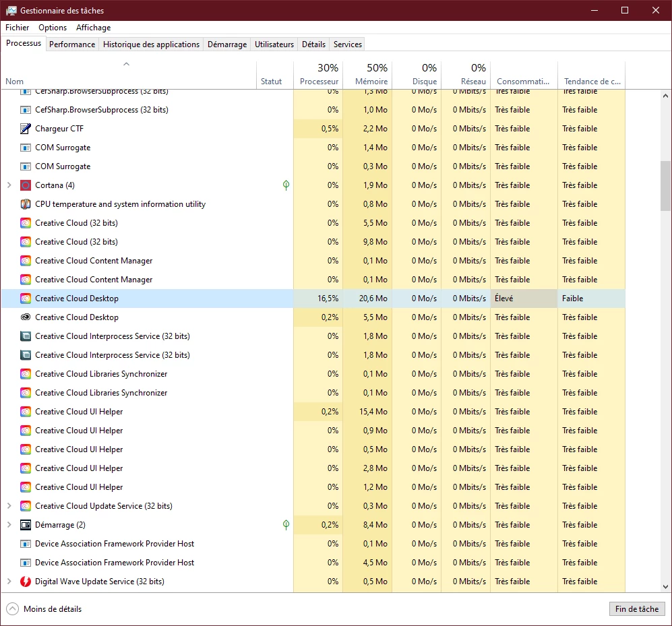Switch to the Performance tab
672x626 pixels.
[72, 44]
